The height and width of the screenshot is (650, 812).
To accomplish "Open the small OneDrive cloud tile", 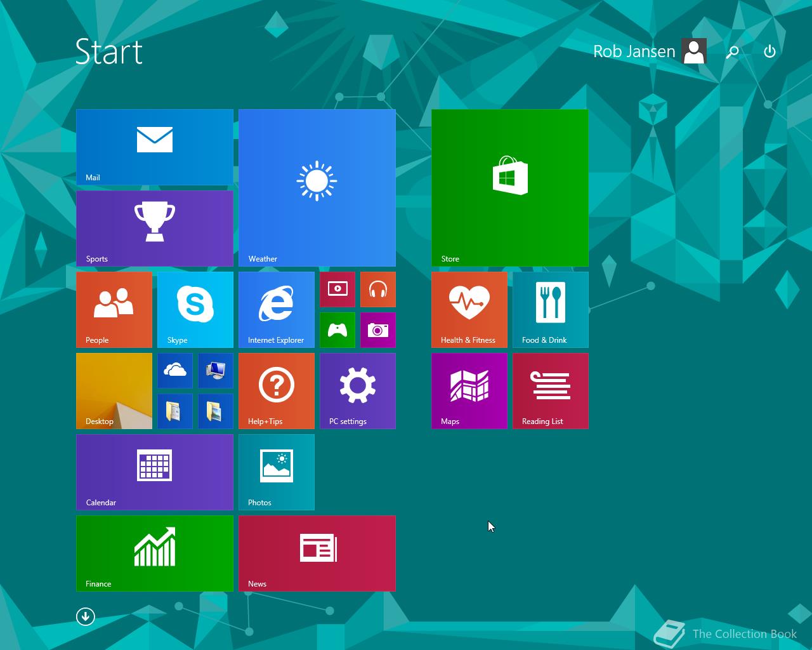I will [x=175, y=371].
